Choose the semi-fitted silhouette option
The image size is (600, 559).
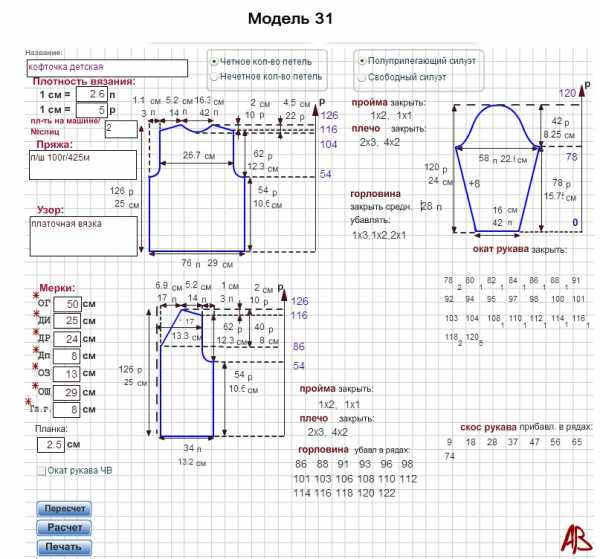(361, 60)
